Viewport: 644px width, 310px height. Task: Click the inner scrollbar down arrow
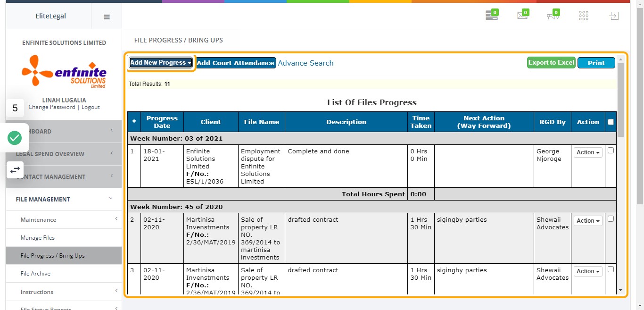[x=620, y=290]
